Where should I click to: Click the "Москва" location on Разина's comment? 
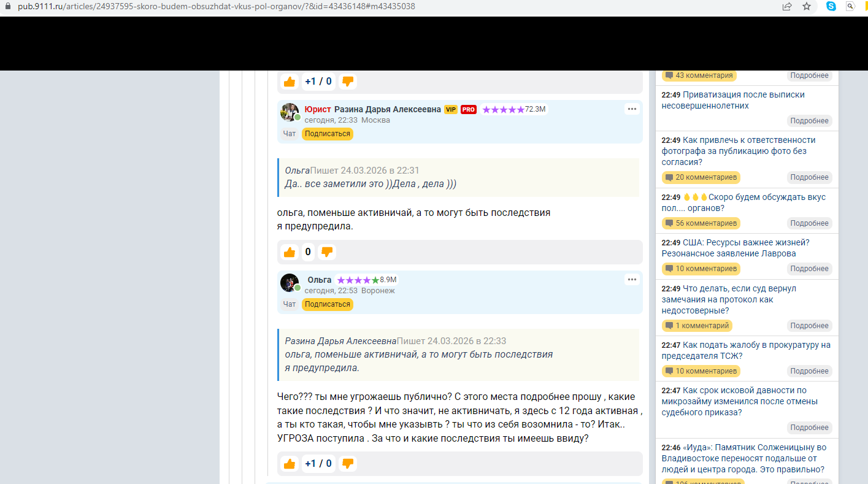point(375,120)
